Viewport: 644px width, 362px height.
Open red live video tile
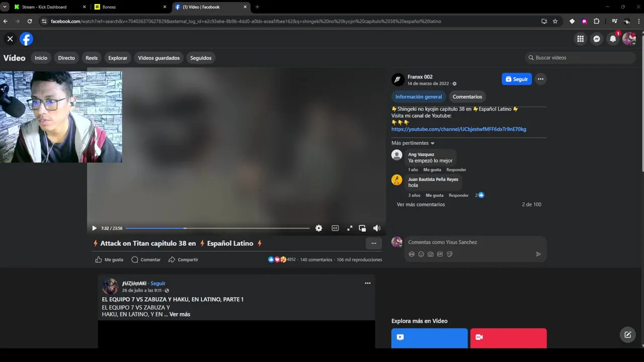point(508,338)
